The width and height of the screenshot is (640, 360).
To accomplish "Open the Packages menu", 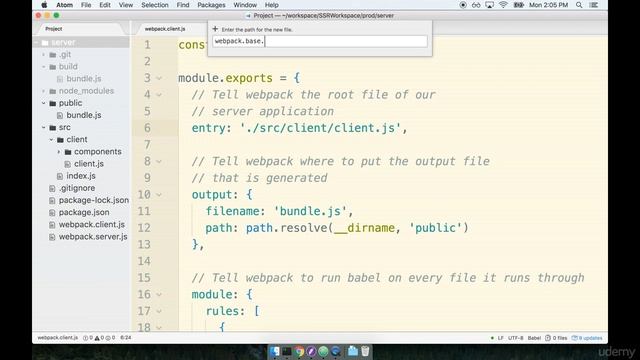I will [211, 5].
